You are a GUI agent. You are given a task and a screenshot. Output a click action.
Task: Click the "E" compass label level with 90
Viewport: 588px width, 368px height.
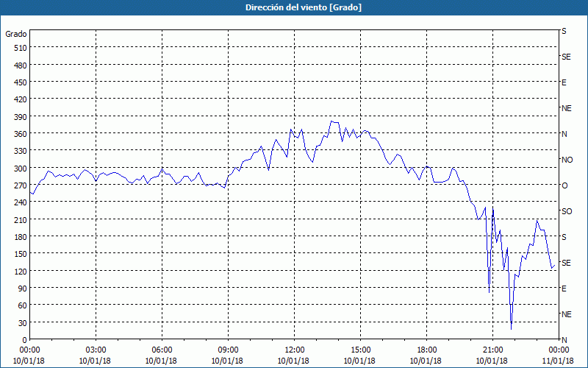pos(564,289)
